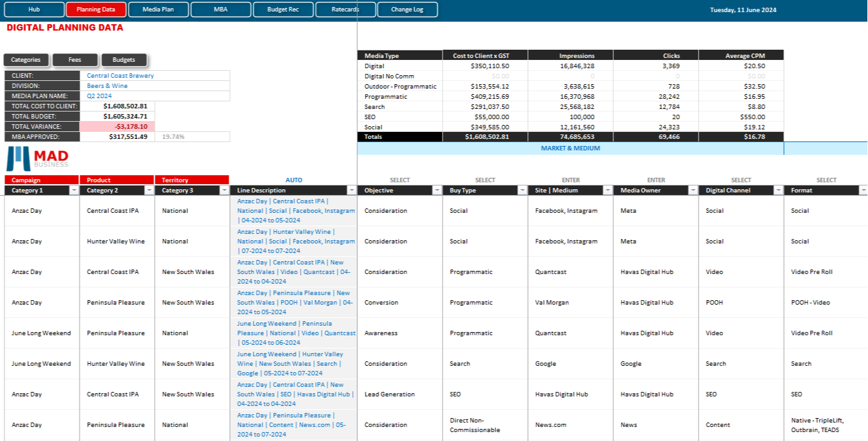Click the Budgets button
868x441 pixels.
124,60
